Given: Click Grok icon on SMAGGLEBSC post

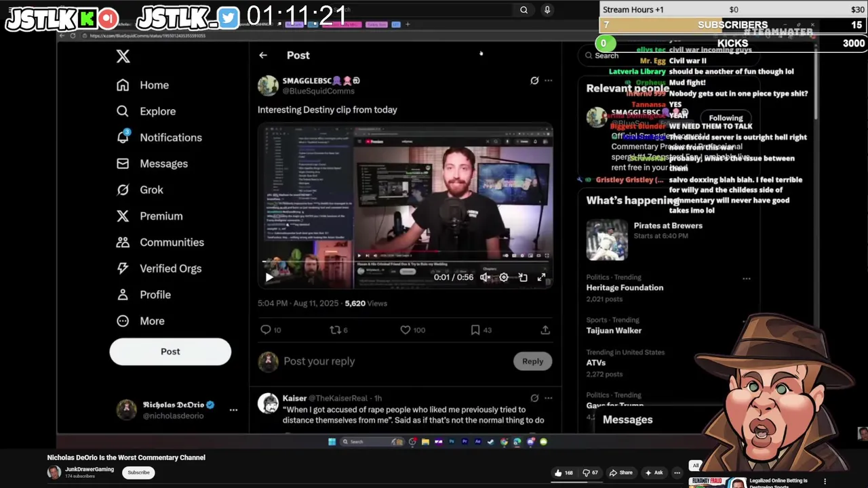Looking at the screenshot, I should click(x=534, y=81).
